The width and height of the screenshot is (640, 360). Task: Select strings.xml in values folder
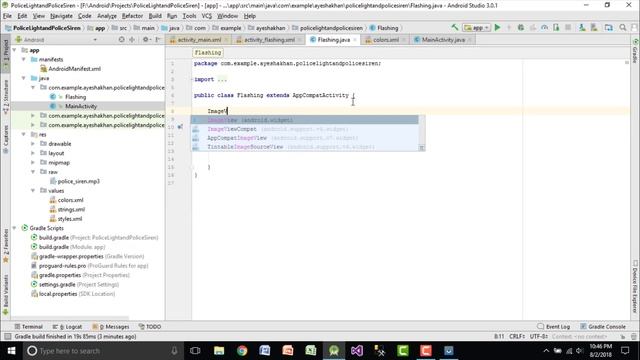[71, 209]
